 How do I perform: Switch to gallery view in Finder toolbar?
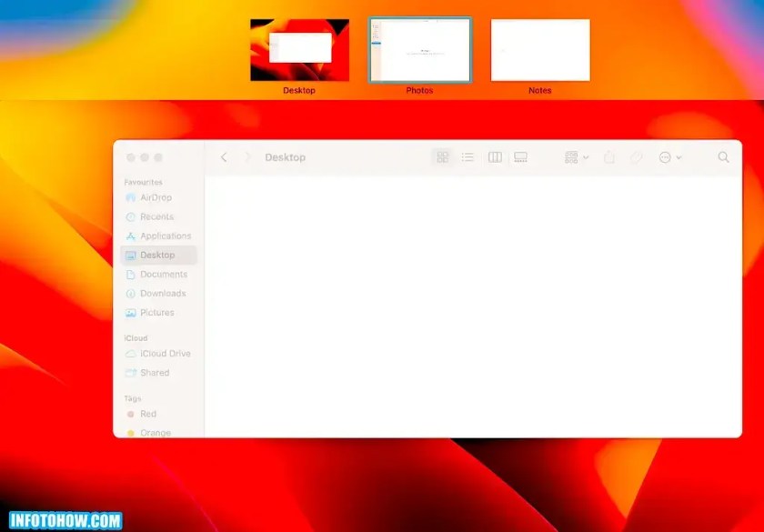(519, 156)
